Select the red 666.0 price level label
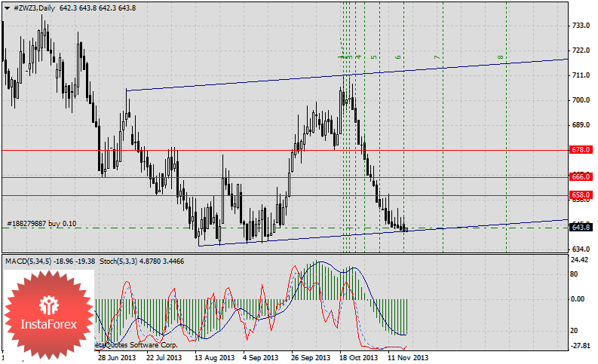Image resolution: width=598 pixels, height=364 pixels. [581, 176]
